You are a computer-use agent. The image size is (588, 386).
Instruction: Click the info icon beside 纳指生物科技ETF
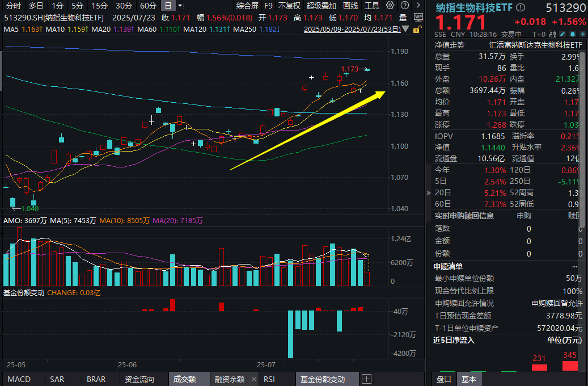tap(521, 8)
